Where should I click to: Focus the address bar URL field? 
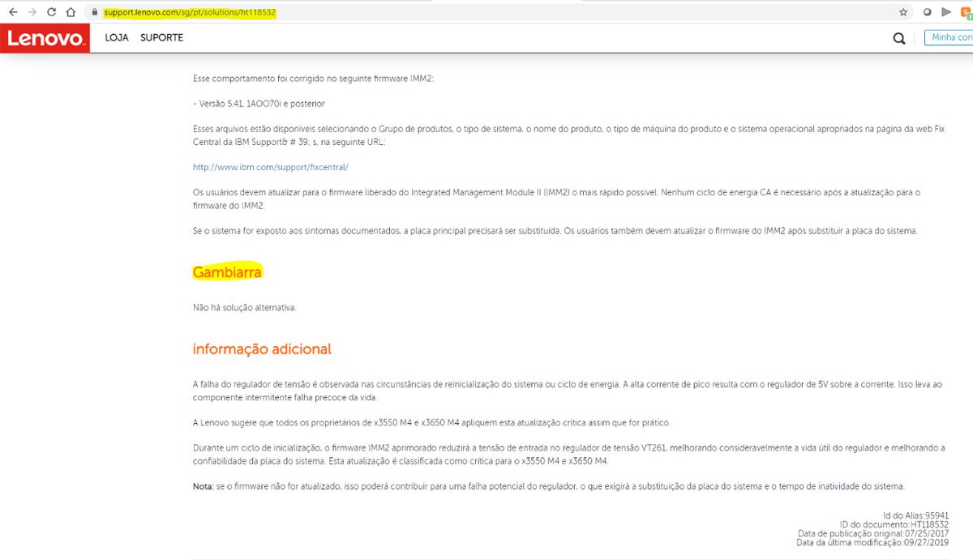[x=486, y=13]
